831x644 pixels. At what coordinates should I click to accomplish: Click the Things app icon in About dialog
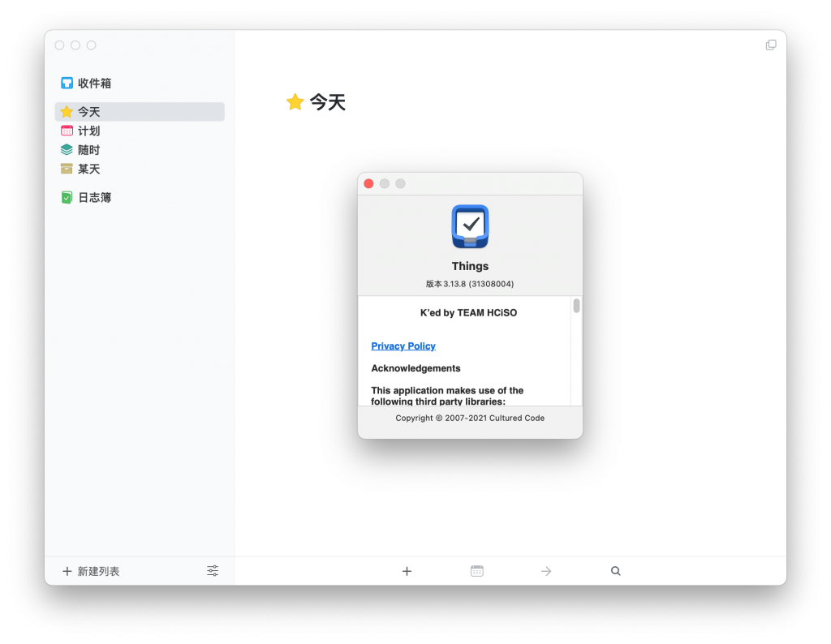tap(470, 226)
